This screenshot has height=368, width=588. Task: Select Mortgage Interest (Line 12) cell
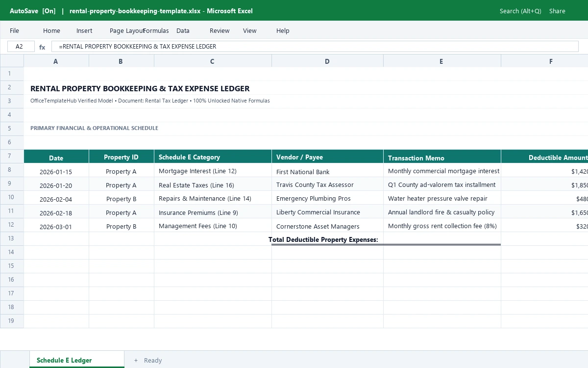[x=213, y=171]
